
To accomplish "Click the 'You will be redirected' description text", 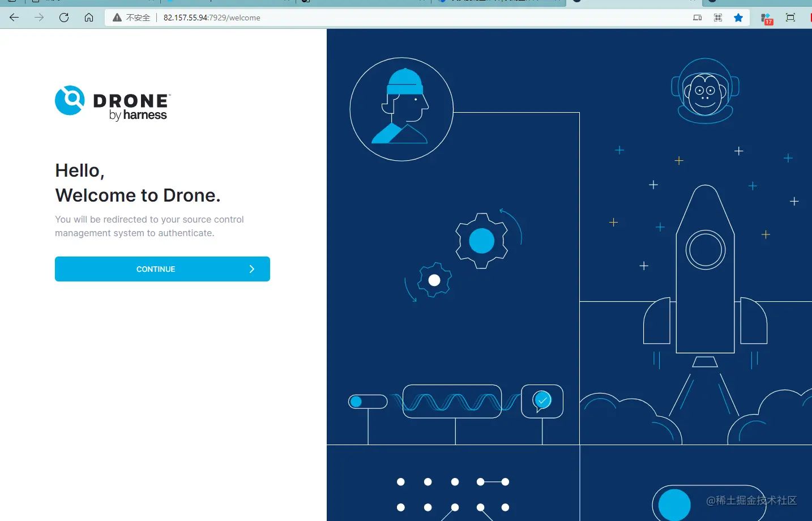I will 149,226.
